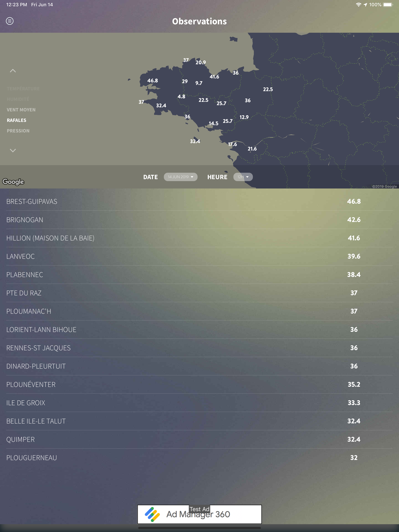Select HILLION (MAISON DE LA BAIE) row
The width and height of the screenshot is (399, 532).
[x=199, y=238]
